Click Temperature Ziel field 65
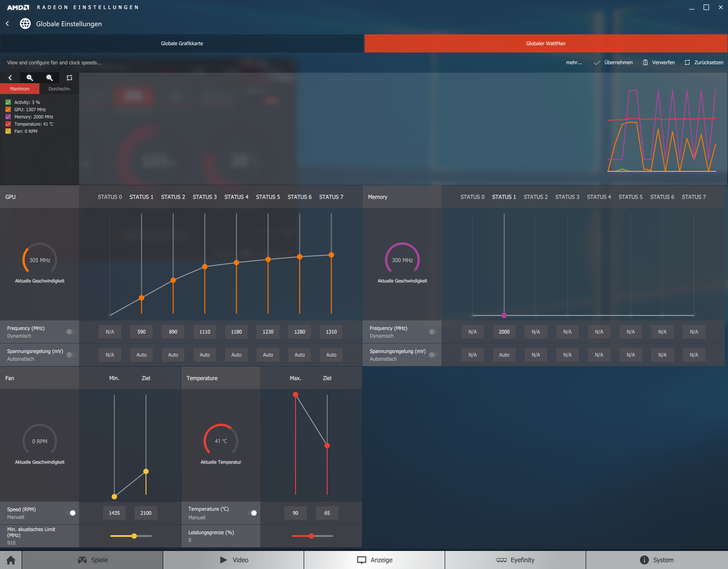 pos(327,513)
